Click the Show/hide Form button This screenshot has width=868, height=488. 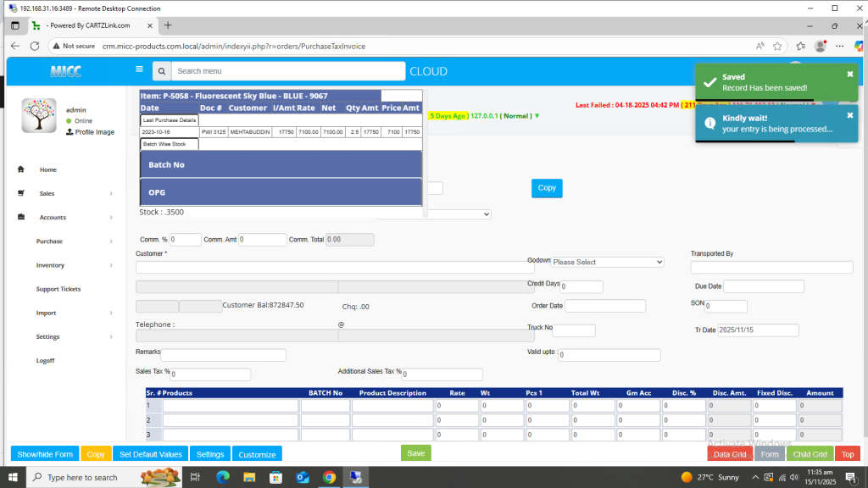(x=45, y=454)
